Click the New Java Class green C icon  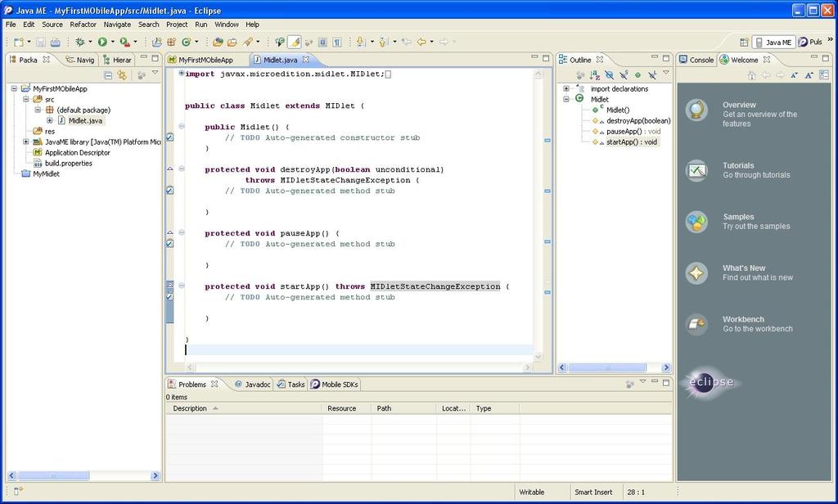(x=186, y=42)
